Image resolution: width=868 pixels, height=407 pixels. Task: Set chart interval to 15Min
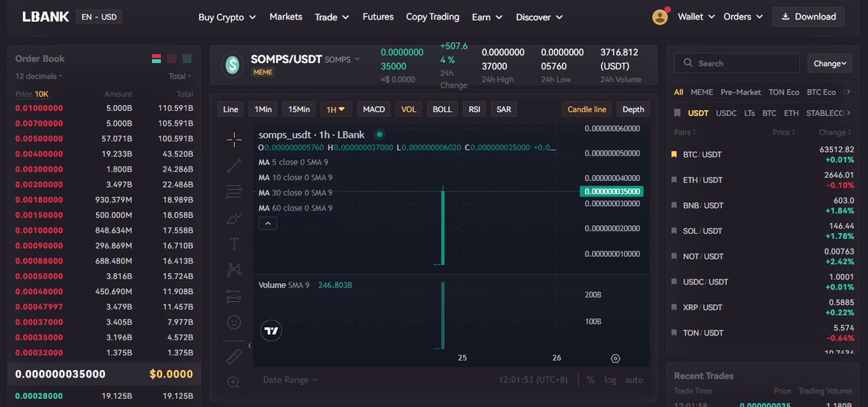(299, 109)
